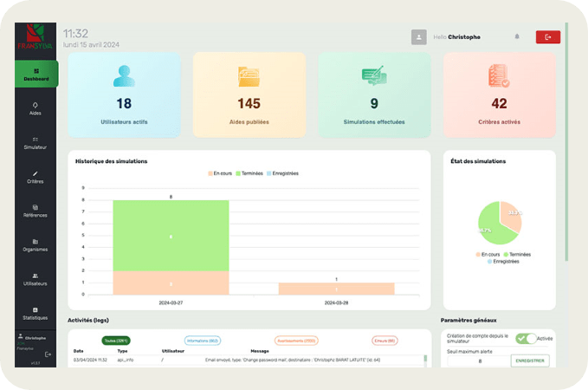The image size is (588, 390).
Task: Filter activity logs by 'Avertissements'
Action: pos(296,341)
